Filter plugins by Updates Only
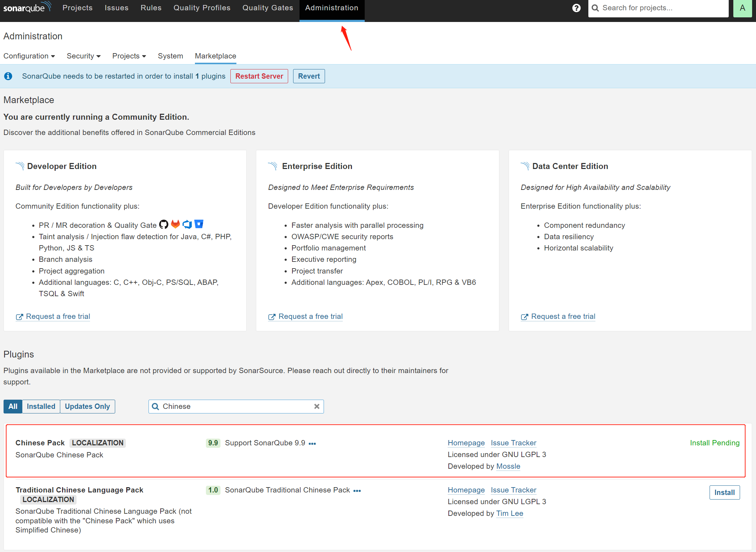This screenshot has width=756, height=552. coord(87,406)
